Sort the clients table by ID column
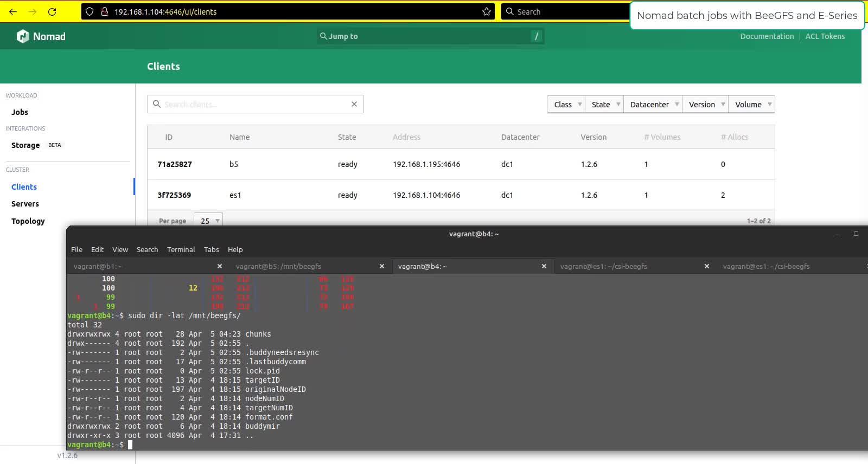868x464 pixels. (x=169, y=137)
